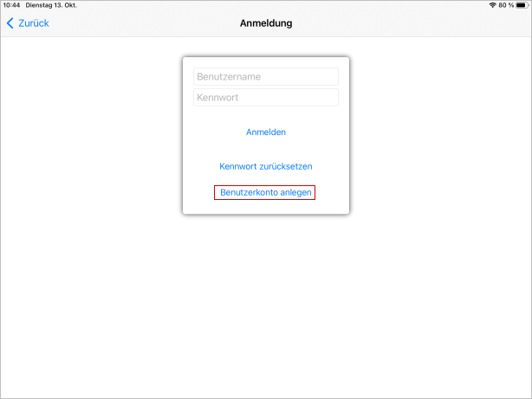The height and width of the screenshot is (399, 532).
Task: Tap the Wi-Fi status icon
Action: (492, 5)
